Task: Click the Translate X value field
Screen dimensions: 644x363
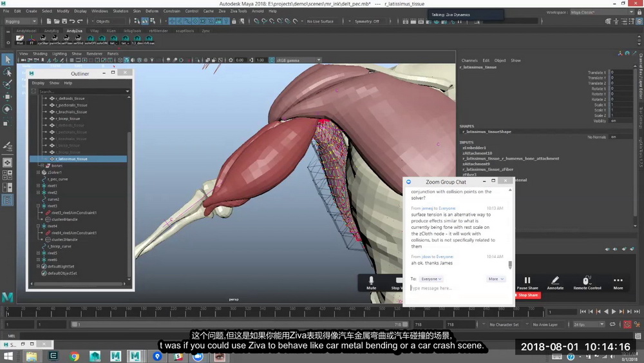Action: (x=622, y=72)
